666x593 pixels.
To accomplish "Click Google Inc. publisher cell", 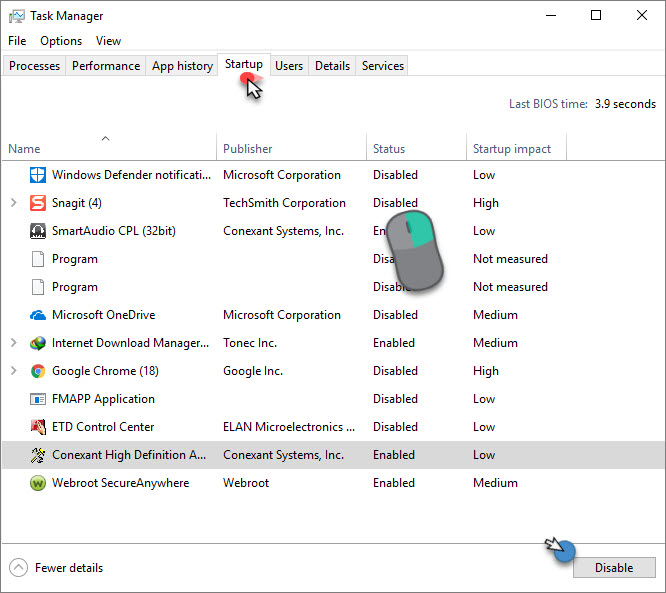I will click(253, 371).
